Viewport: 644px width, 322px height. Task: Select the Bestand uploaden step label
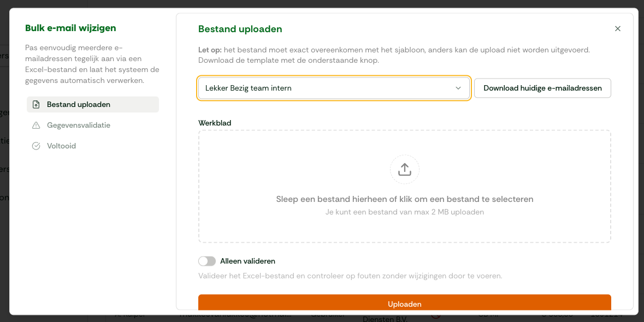(79, 105)
